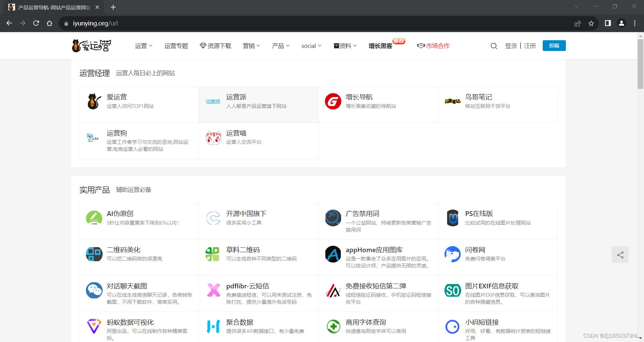
Task: Click the appHome应用图库 A icon
Action: click(333, 254)
